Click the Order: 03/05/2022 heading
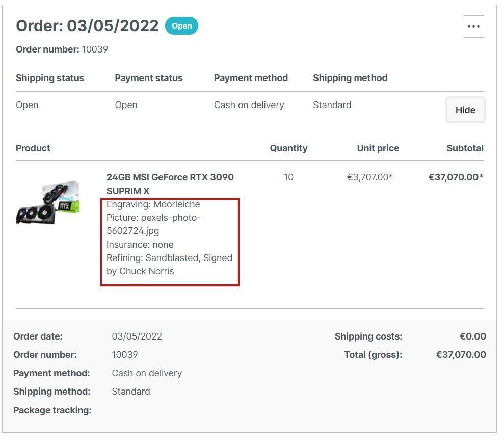 point(87,25)
